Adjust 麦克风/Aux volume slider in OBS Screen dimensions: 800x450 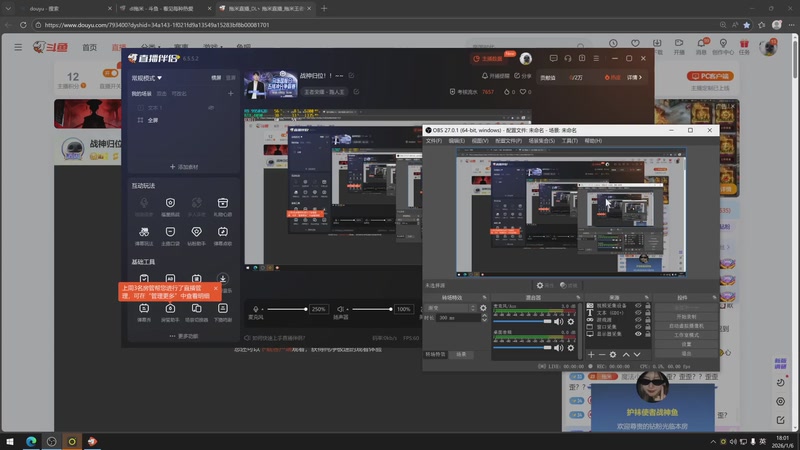point(522,321)
